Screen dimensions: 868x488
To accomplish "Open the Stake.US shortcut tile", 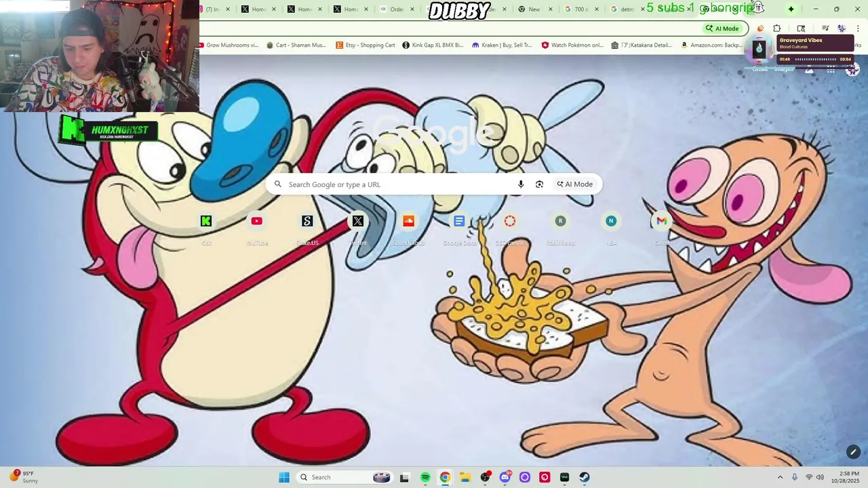I will (x=307, y=227).
